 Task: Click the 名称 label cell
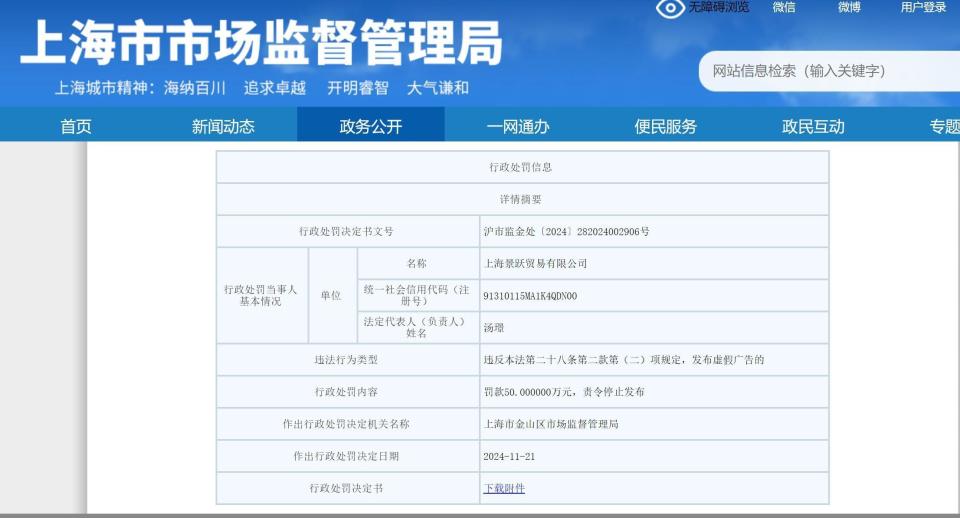[417, 263]
